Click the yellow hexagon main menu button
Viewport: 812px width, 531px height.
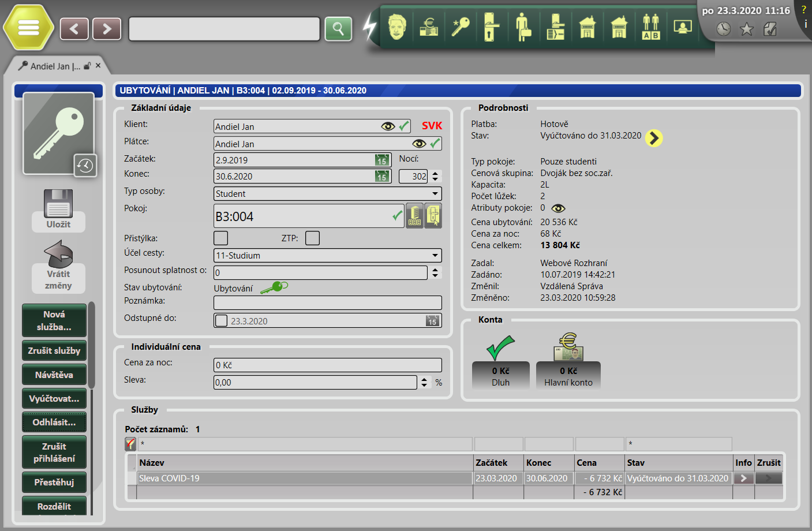pos(28,28)
